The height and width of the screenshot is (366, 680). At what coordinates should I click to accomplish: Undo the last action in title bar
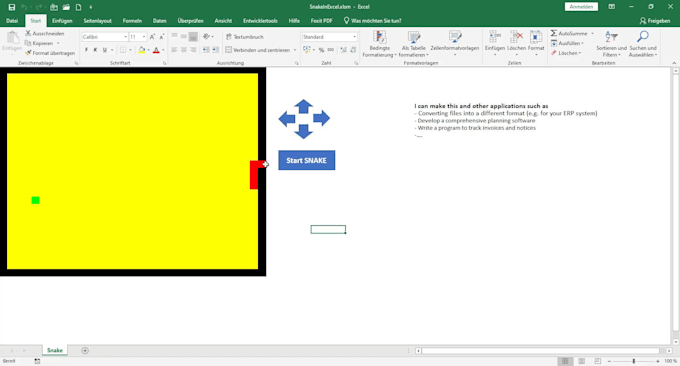tap(24, 7)
